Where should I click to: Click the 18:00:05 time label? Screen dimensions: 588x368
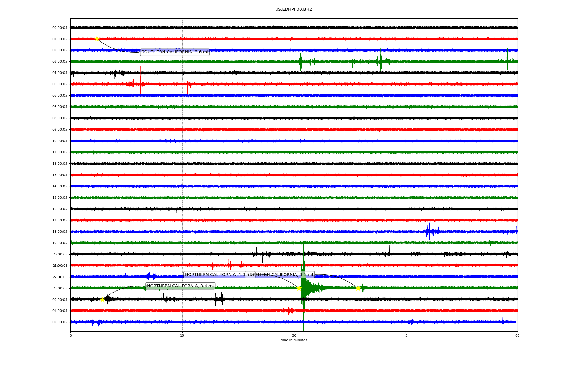pos(60,232)
